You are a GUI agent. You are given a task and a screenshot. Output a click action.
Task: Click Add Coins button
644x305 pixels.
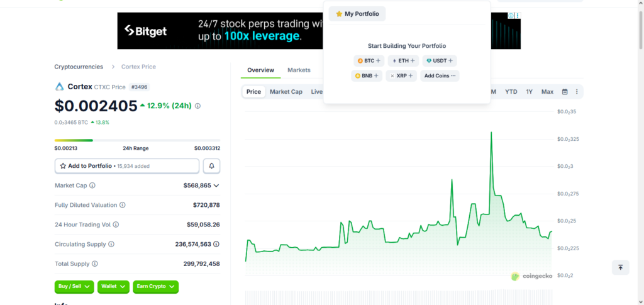point(440,76)
